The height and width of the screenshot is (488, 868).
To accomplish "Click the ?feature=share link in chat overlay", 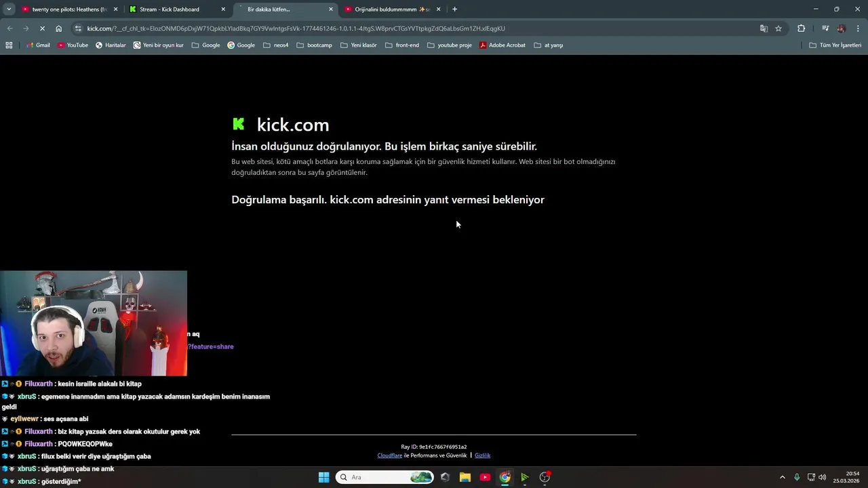I will point(212,346).
